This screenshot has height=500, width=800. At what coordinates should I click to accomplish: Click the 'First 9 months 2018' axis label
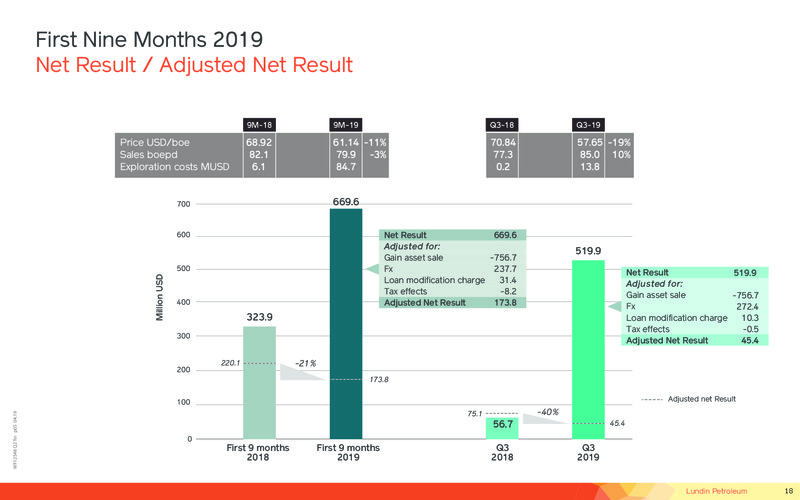258,453
